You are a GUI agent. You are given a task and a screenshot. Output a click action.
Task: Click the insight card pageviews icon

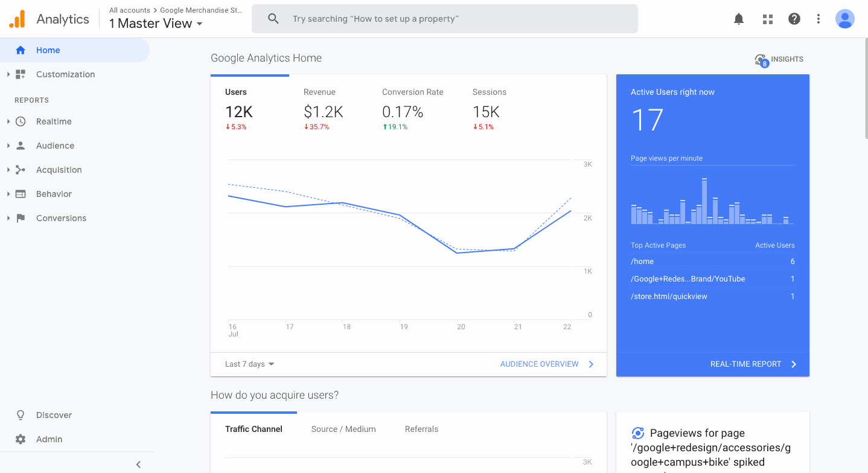[x=637, y=433]
